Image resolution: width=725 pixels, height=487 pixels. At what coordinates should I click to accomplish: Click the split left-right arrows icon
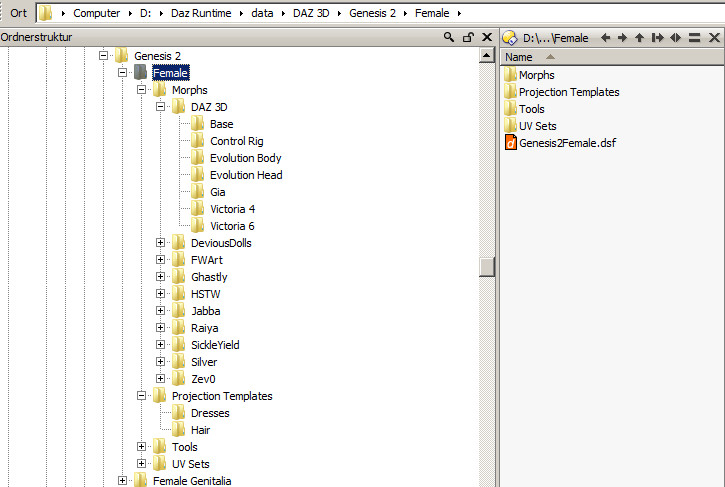pos(676,37)
